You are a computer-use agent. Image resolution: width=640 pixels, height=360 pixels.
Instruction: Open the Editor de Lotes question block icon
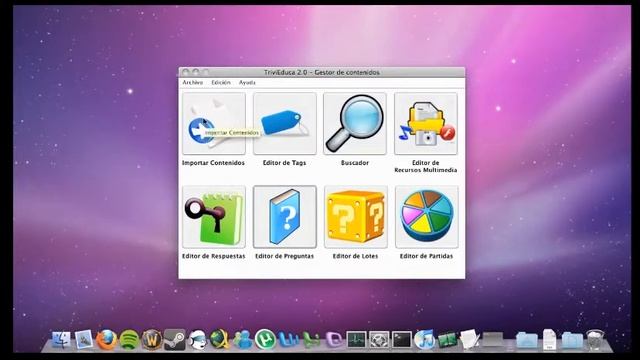point(356,217)
